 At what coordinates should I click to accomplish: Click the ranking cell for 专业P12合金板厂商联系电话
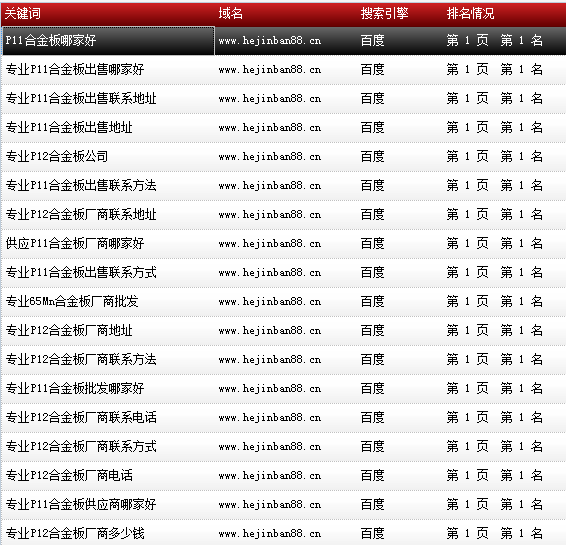click(x=495, y=418)
